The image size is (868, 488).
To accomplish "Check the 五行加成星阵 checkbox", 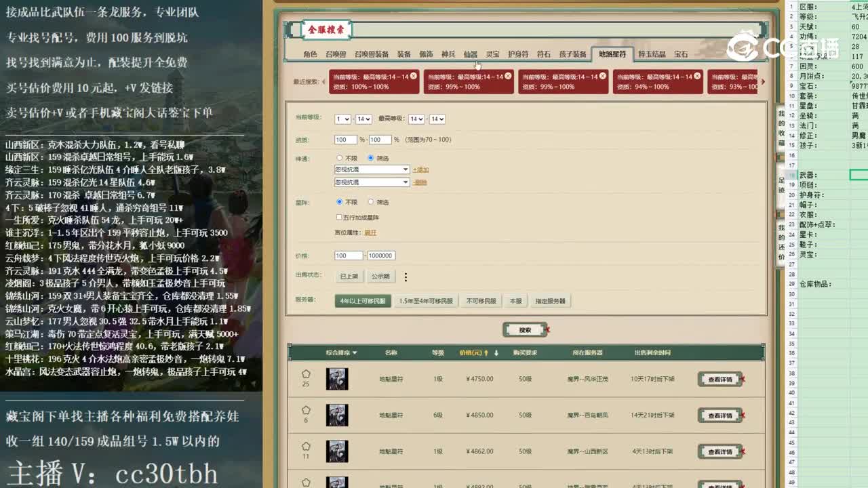I will click(339, 216).
